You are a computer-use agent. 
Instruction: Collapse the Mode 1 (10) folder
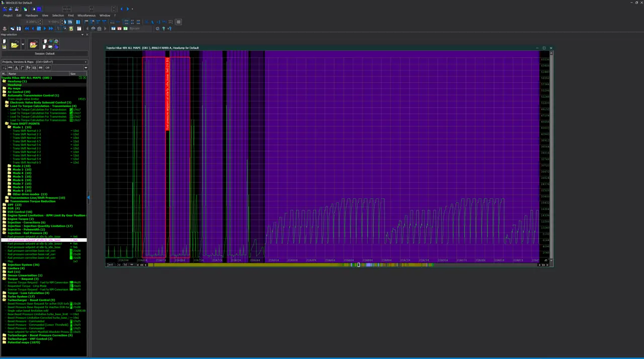pos(9,127)
